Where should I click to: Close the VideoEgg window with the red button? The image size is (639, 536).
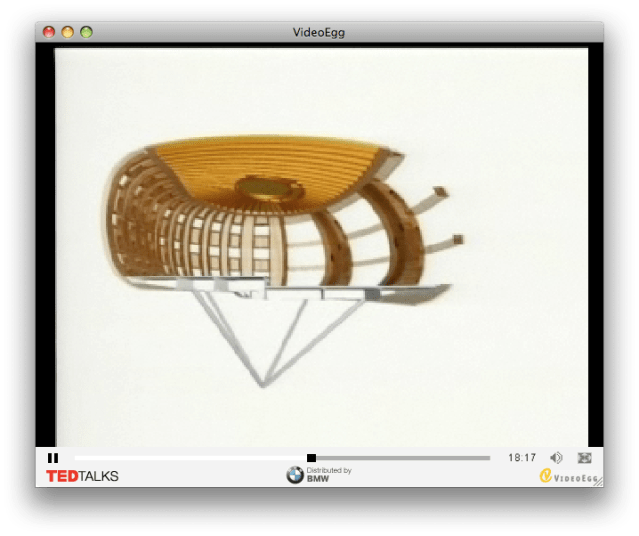49,32
